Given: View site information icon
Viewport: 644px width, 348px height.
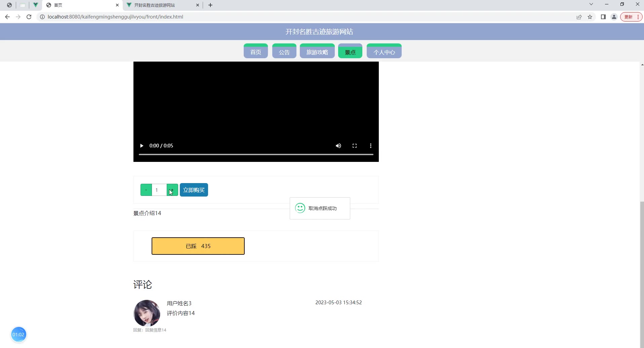Looking at the screenshot, I should tap(42, 17).
